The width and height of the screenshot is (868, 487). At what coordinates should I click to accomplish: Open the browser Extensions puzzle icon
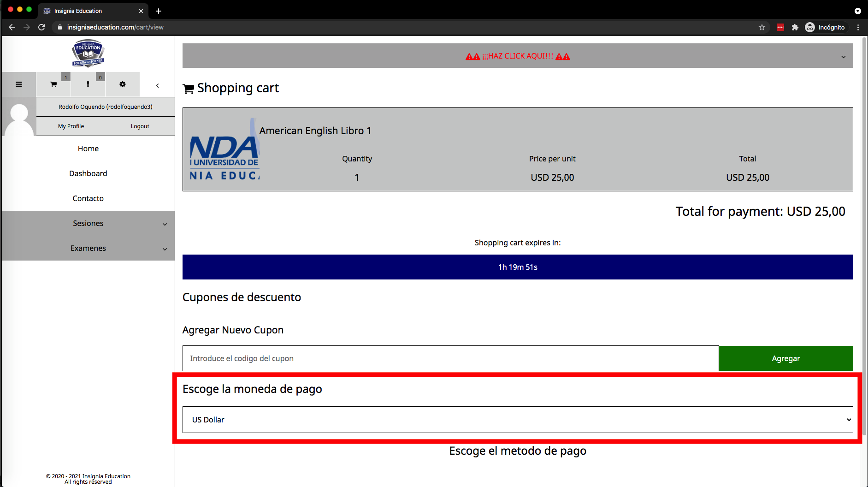[795, 27]
